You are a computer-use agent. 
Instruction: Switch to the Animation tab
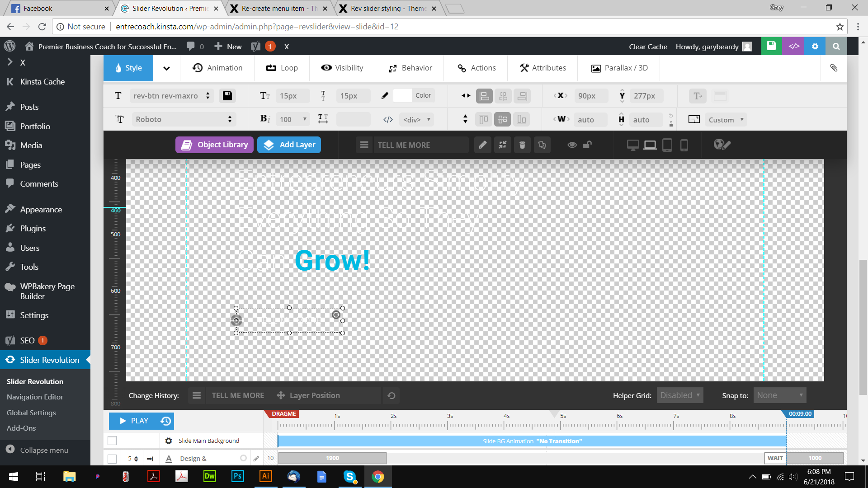coord(217,68)
